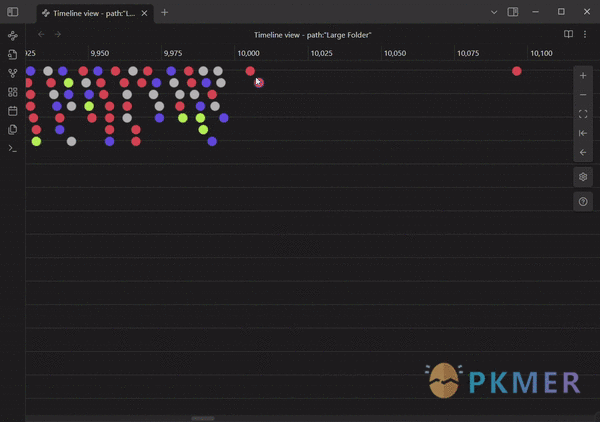Click the horizontal scrollbar thumb
The image size is (600, 422).
(x=203, y=419)
